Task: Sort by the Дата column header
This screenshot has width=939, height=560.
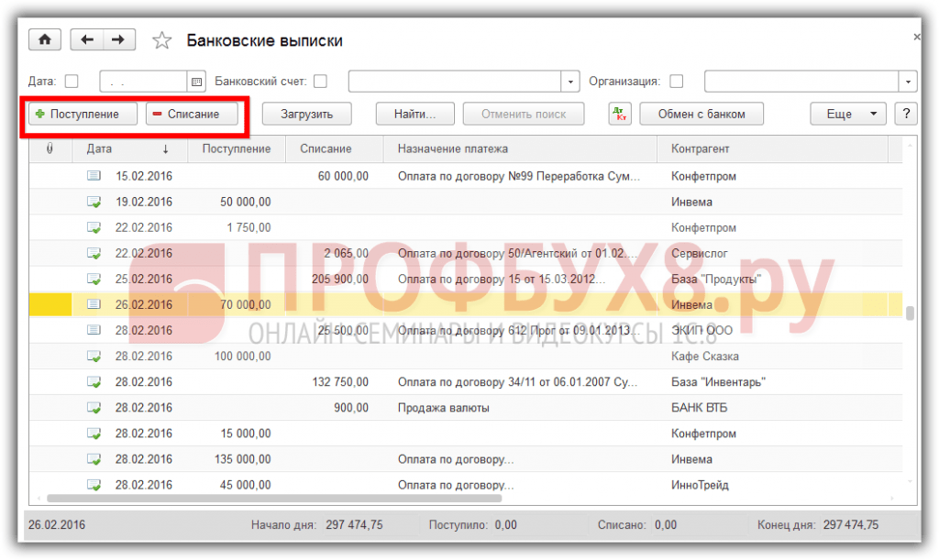Action: 129,148
